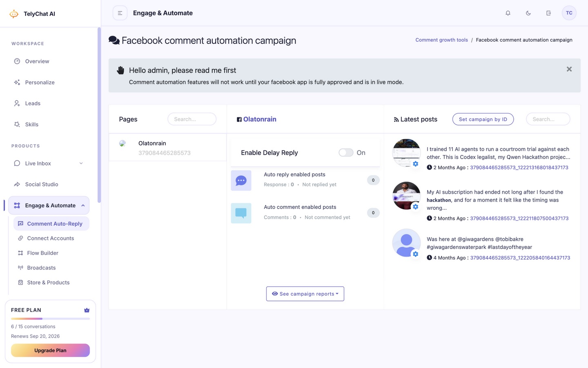This screenshot has height=368, width=588.
Task: Click the Engage & Automate flow icon
Action: 17,205
